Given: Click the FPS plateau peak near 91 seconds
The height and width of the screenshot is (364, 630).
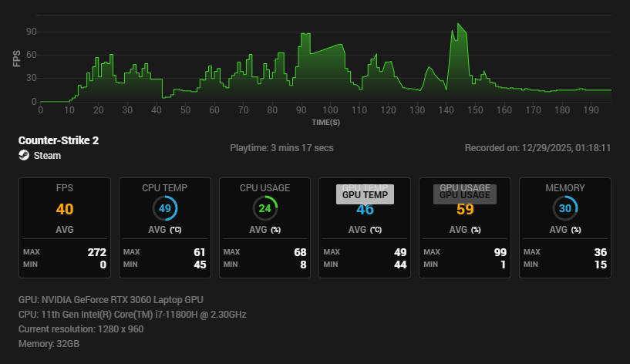Looking at the screenshot, I should pyautogui.click(x=305, y=34).
